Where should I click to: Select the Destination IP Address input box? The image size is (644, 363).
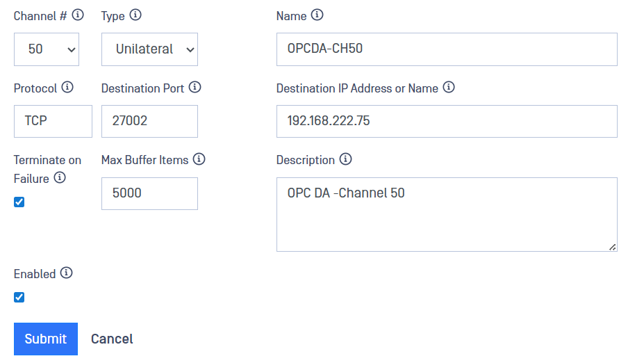coord(447,121)
